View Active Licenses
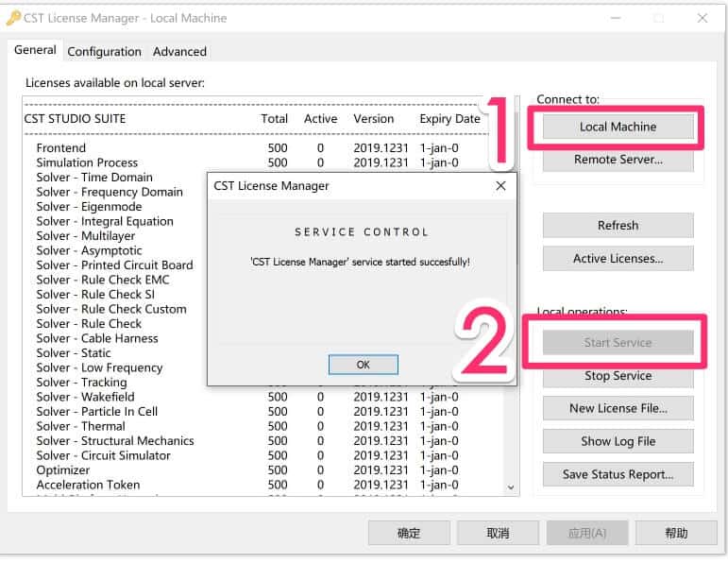 coord(618,258)
